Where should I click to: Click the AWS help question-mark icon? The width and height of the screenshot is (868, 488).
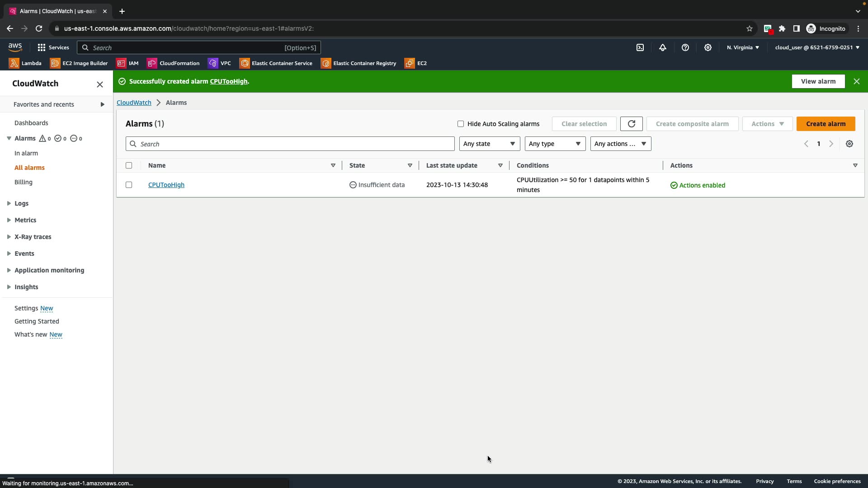click(x=685, y=47)
